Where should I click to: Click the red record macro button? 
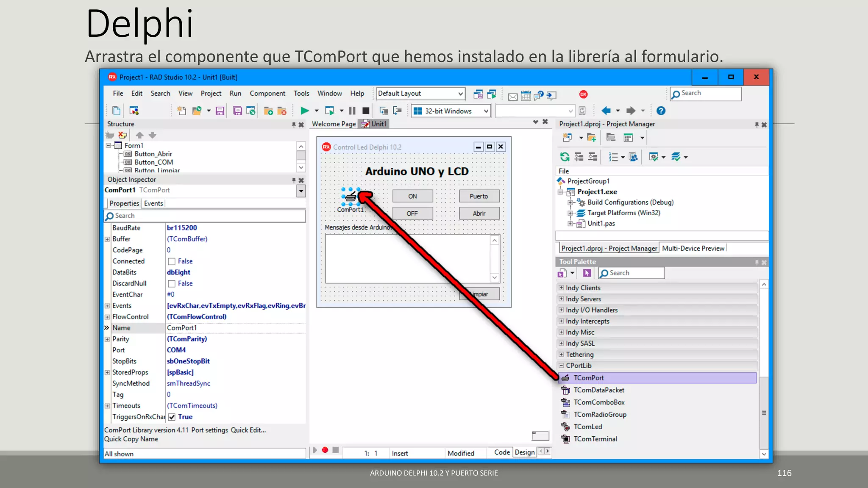coord(325,450)
